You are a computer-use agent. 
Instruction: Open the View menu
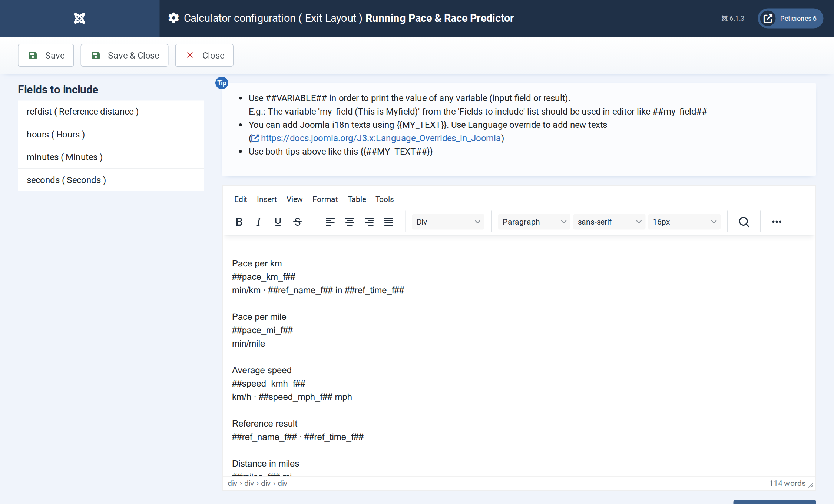(x=294, y=199)
